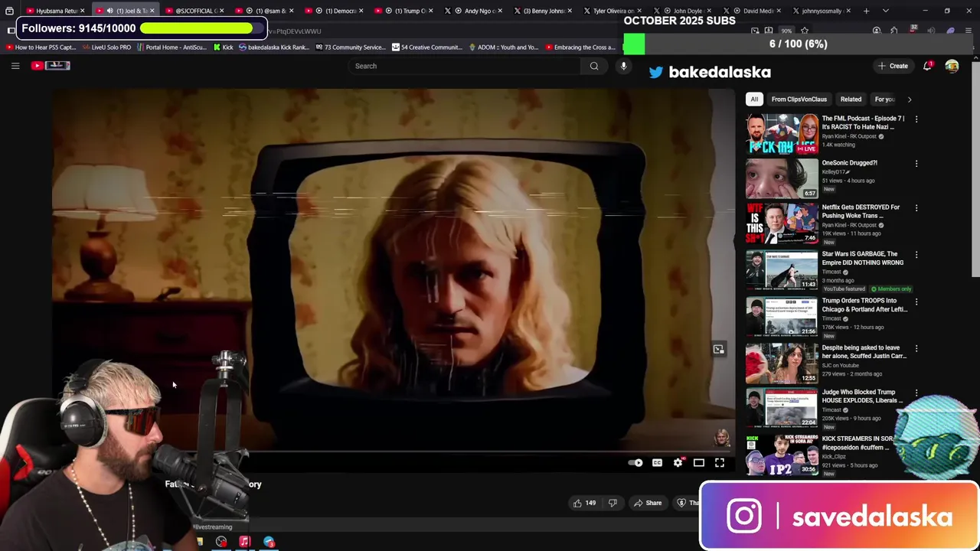Open options for Despite being asked video
This screenshot has width=980, height=551.
click(x=916, y=347)
